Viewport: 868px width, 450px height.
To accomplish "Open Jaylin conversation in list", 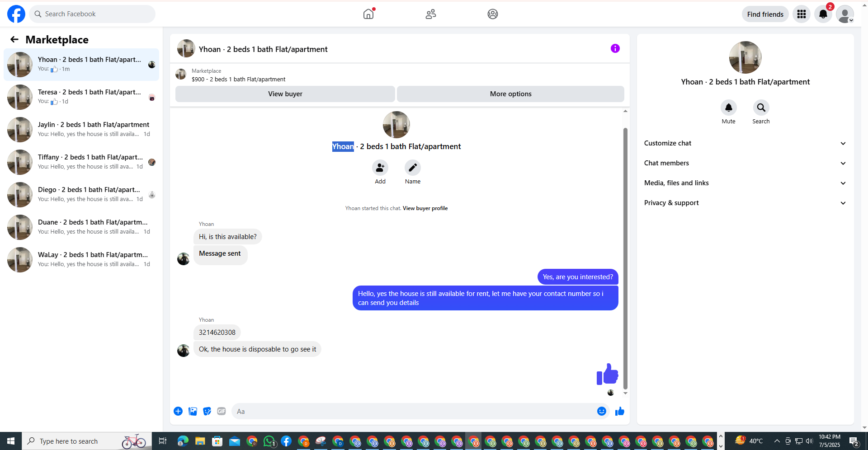I will click(81, 130).
